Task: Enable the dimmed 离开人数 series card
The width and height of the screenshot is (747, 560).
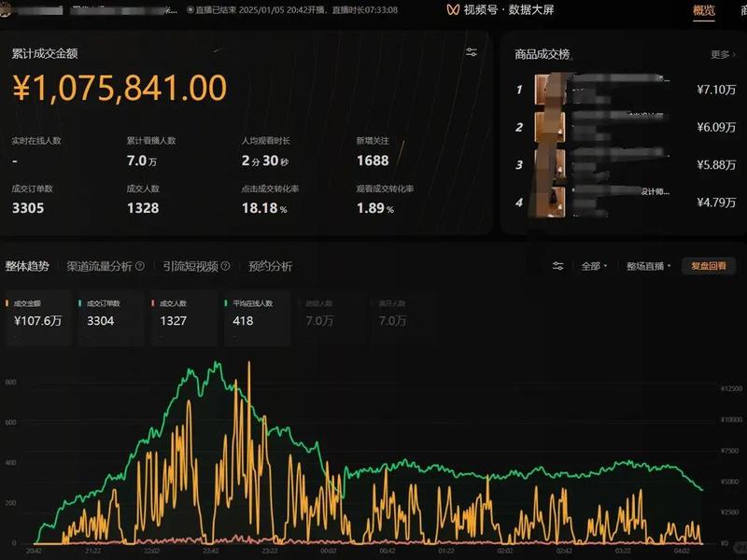Action: click(402, 317)
